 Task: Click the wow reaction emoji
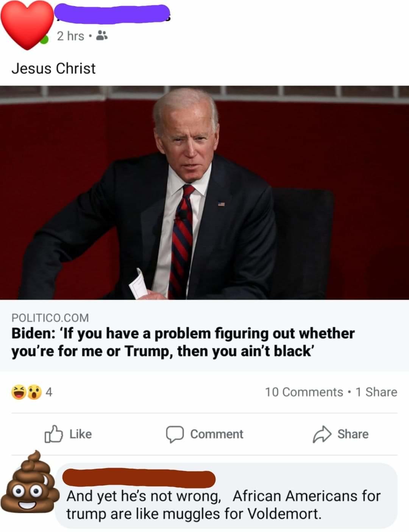[34, 392]
